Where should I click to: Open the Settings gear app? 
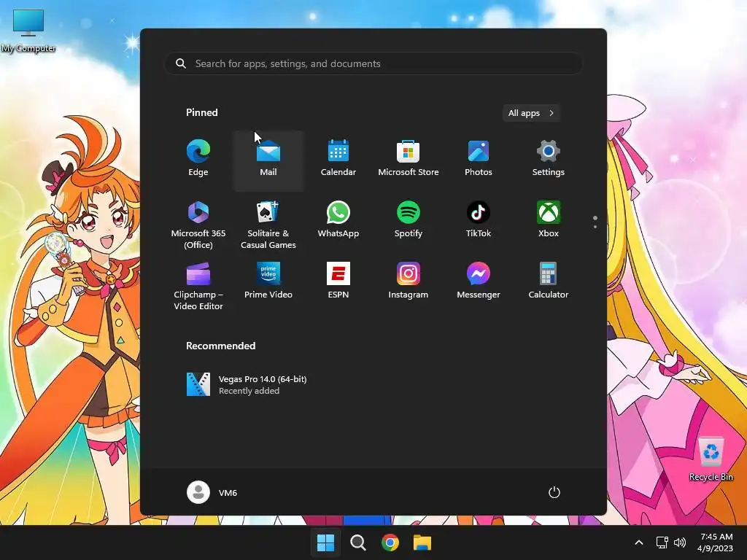549,160
